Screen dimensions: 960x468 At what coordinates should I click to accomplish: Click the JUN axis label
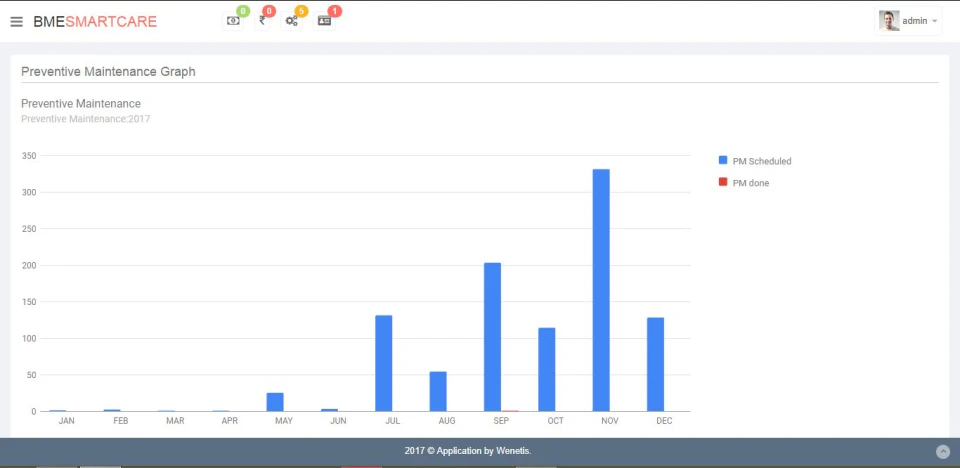coord(338,421)
